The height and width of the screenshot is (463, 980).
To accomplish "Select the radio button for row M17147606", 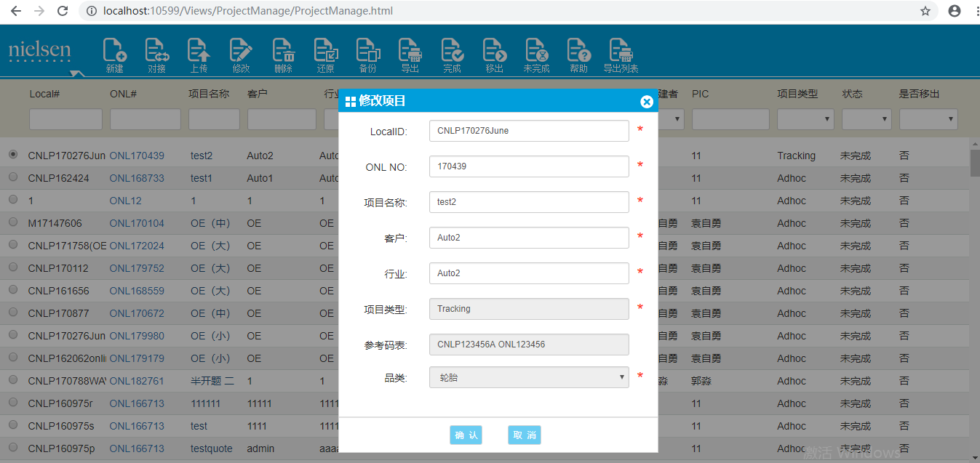I will coord(13,222).
